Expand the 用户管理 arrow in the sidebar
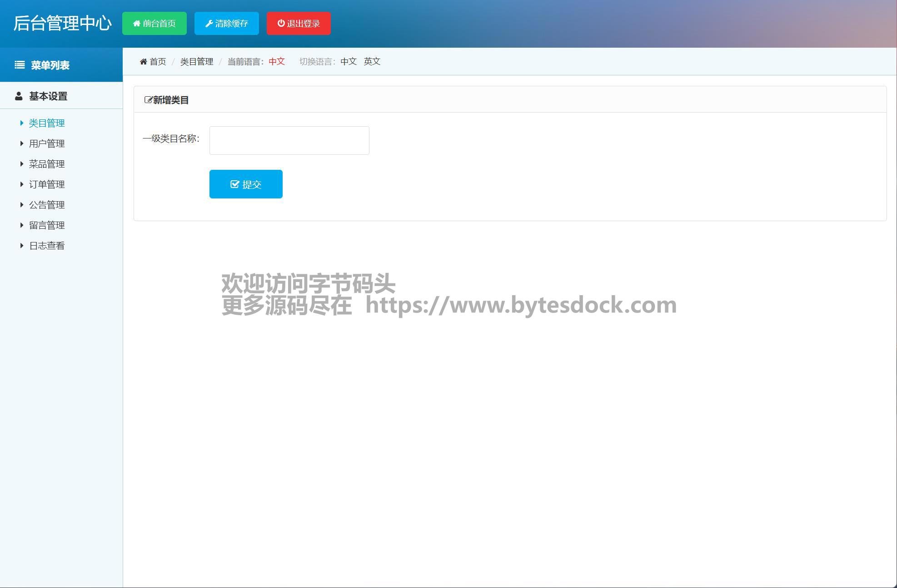 (21, 143)
